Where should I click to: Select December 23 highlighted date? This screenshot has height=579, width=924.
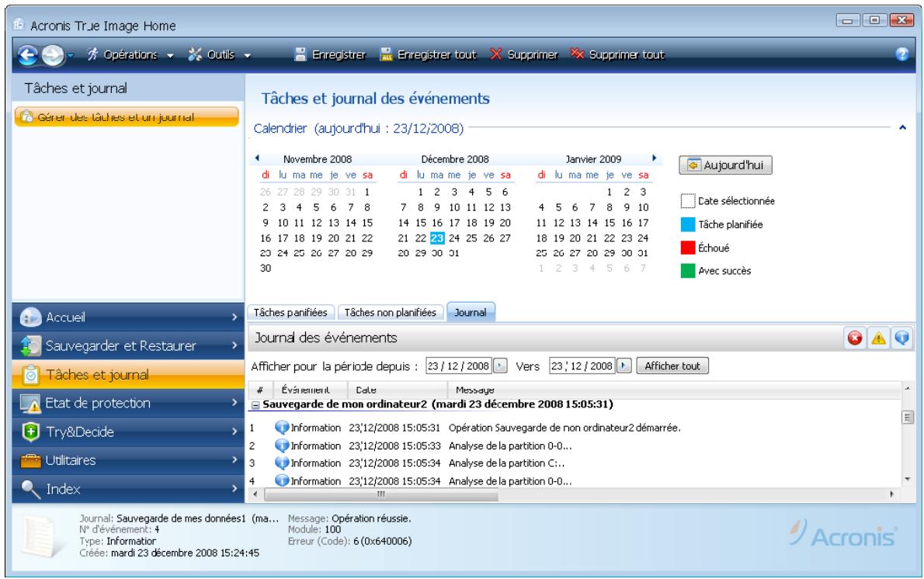coord(436,238)
